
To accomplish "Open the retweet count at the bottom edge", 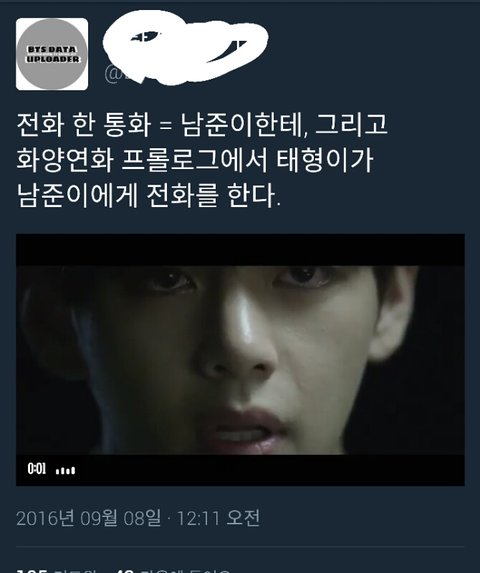I will (x=57, y=570).
